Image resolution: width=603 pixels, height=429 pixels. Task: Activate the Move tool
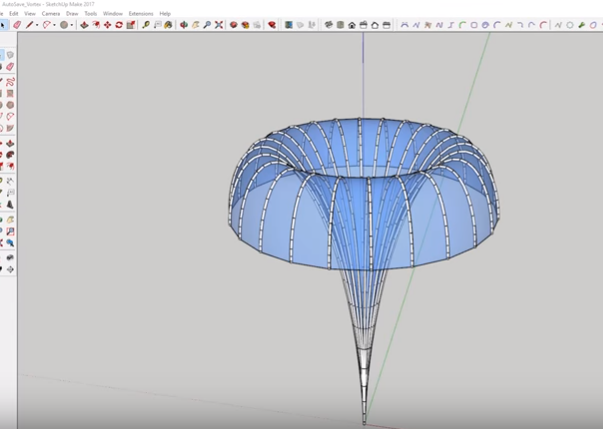107,25
